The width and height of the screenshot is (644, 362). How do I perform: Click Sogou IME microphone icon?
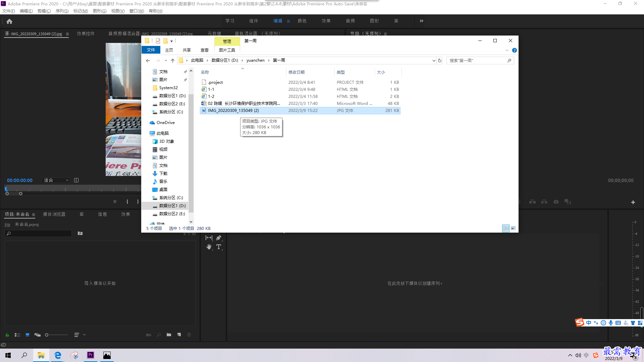(611, 323)
